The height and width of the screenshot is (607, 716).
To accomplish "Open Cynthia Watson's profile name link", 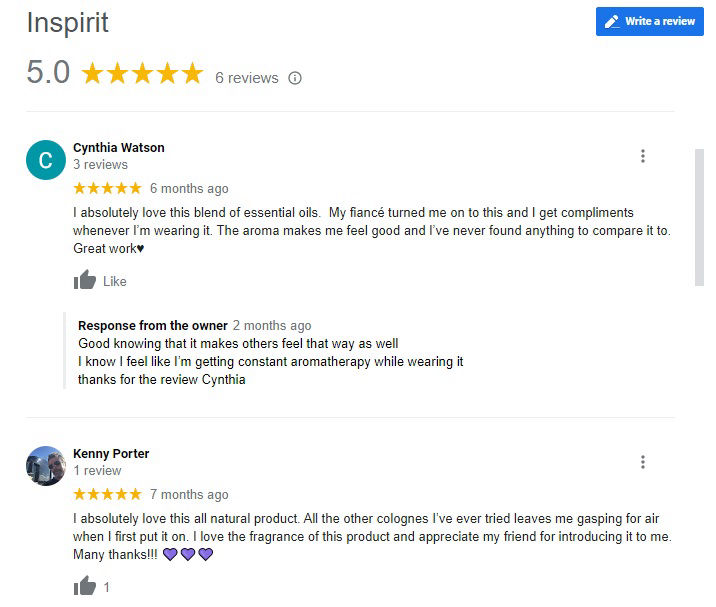I will (x=119, y=148).
